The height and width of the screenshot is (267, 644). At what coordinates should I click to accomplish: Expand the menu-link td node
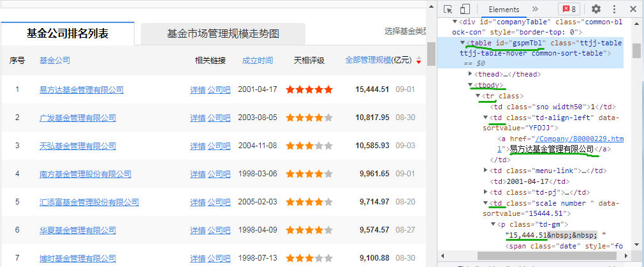(x=486, y=171)
